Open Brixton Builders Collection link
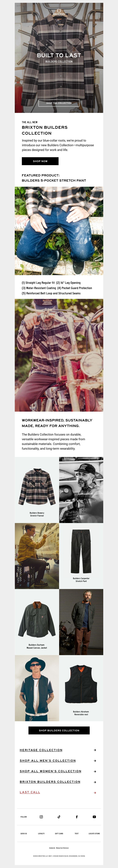This screenshot has height=868, width=118. click(50, 782)
